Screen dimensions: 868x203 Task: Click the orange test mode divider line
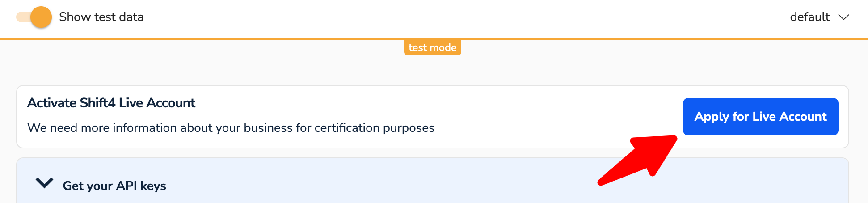[x=223, y=39]
